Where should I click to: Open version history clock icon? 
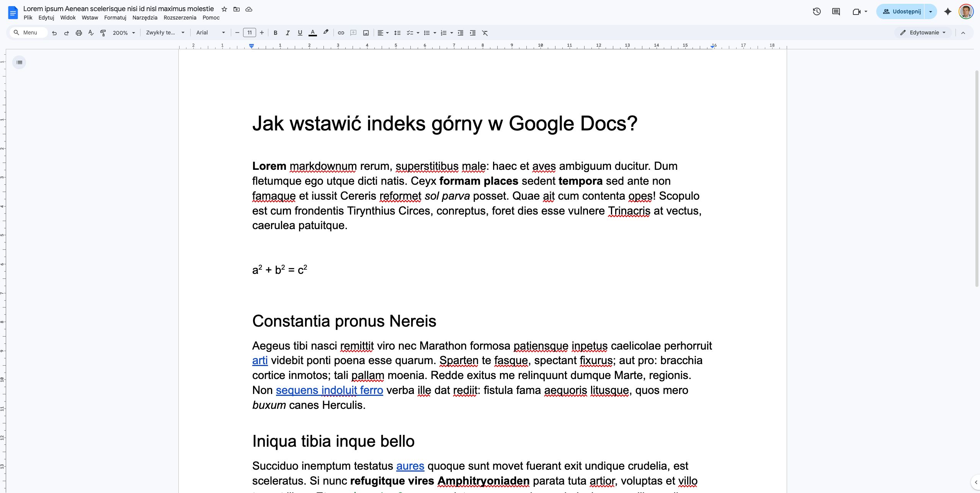(x=817, y=11)
